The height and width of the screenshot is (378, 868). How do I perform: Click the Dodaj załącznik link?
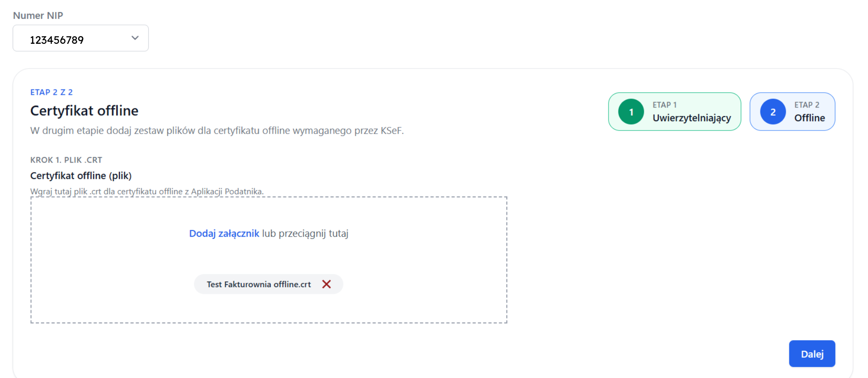(x=224, y=233)
